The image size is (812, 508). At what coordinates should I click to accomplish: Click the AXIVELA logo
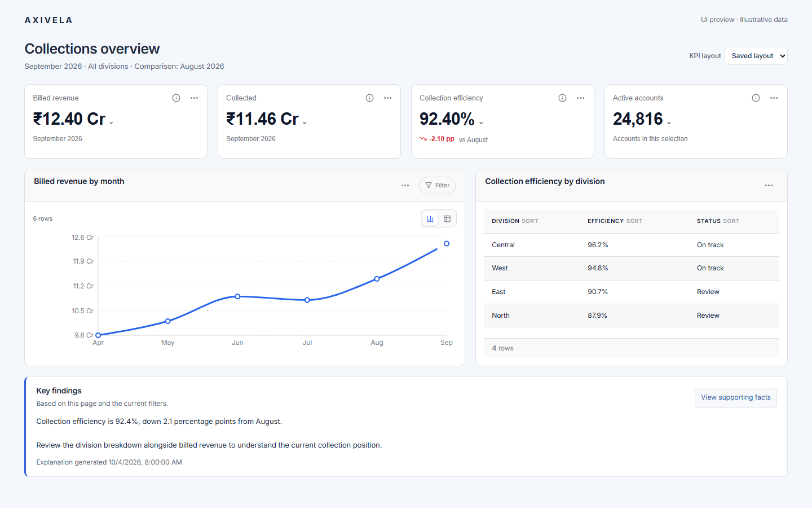(x=48, y=20)
